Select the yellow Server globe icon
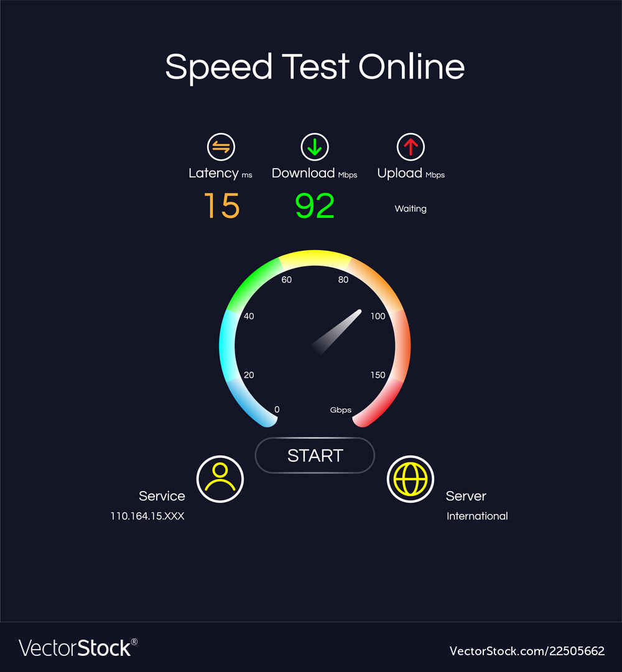Viewport: 622px width, 672px height. click(x=411, y=479)
